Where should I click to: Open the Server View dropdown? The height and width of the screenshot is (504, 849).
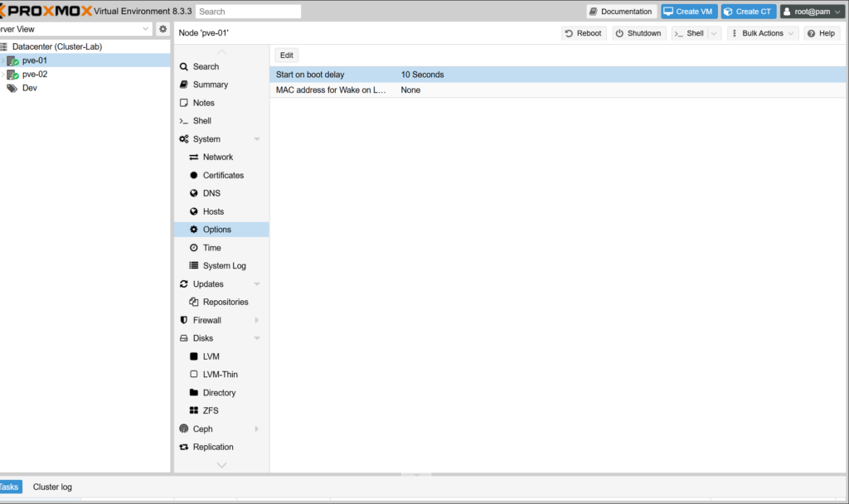(76, 29)
